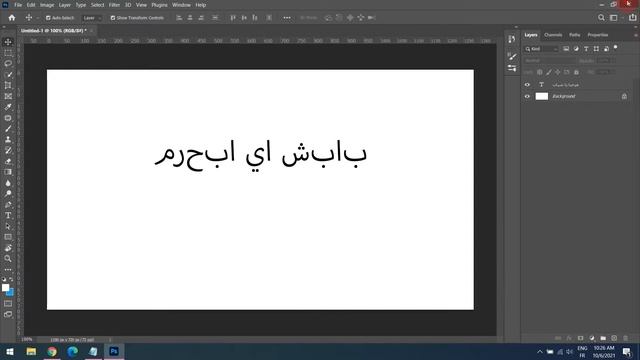Select the Hand tool
The image size is (640, 360).
pyautogui.click(x=8, y=248)
